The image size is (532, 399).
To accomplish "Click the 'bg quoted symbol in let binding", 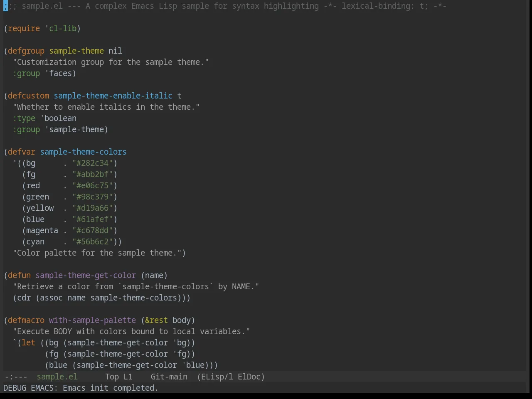I will (179, 342).
